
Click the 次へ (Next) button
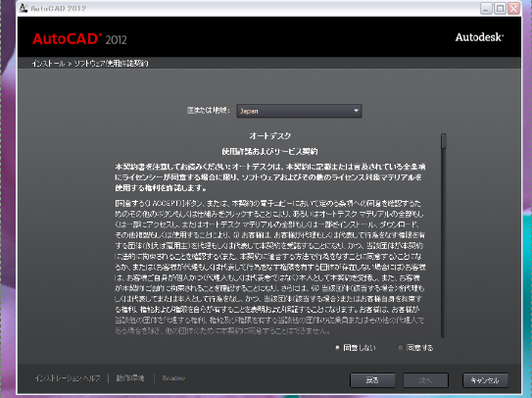pyautogui.click(x=425, y=380)
